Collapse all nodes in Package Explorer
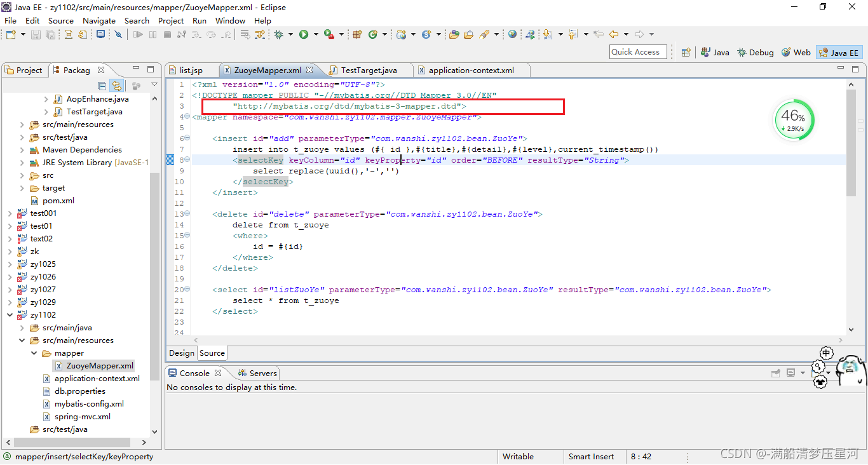This screenshot has width=868, height=465. (102, 85)
